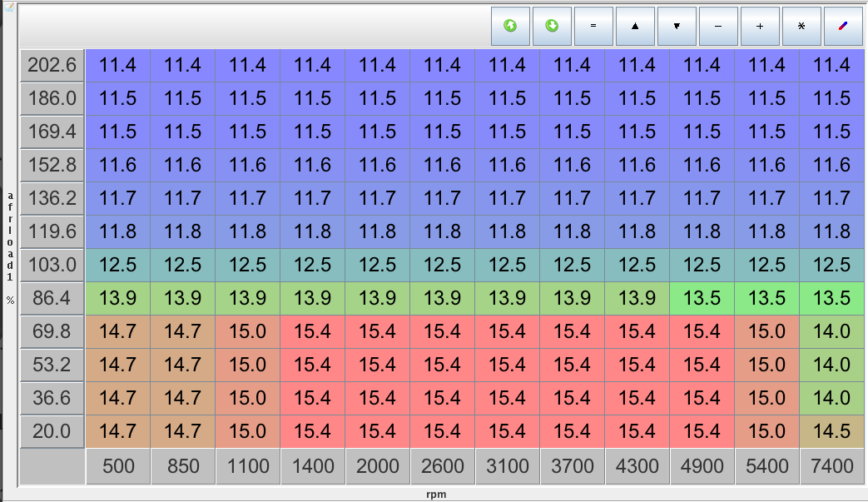Select the 136.2 load axis bin
The width and height of the screenshot is (868, 502).
coord(52,198)
